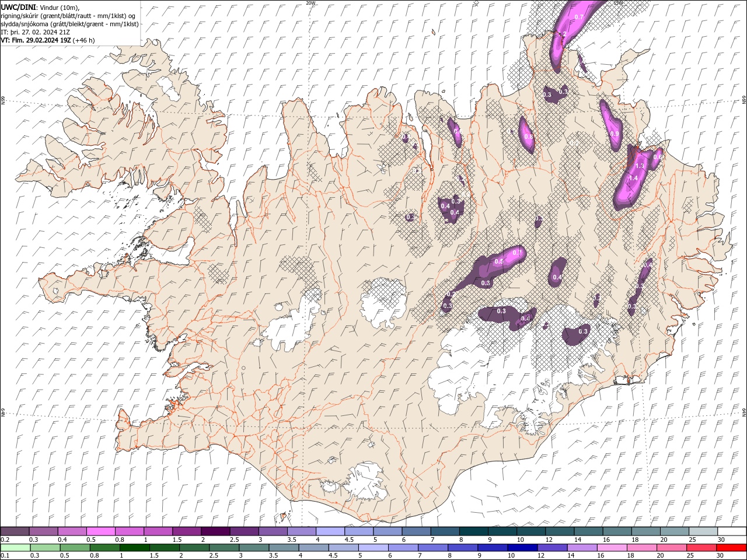This screenshot has height=560, width=747.
Task: Click the coral red 25 rain legend swatch
Action: tap(701, 548)
